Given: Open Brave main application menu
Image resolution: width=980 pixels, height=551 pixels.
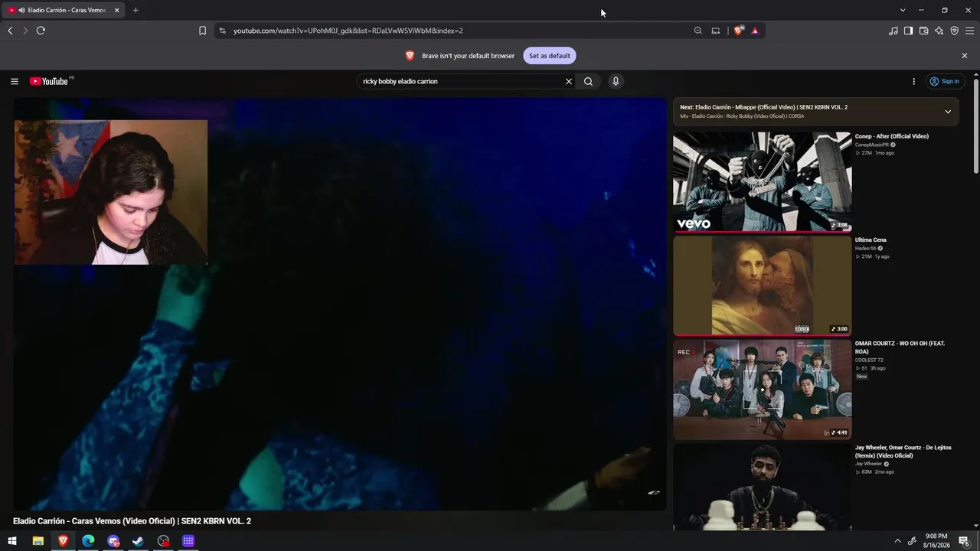Looking at the screenshot, I should (970, 31).
